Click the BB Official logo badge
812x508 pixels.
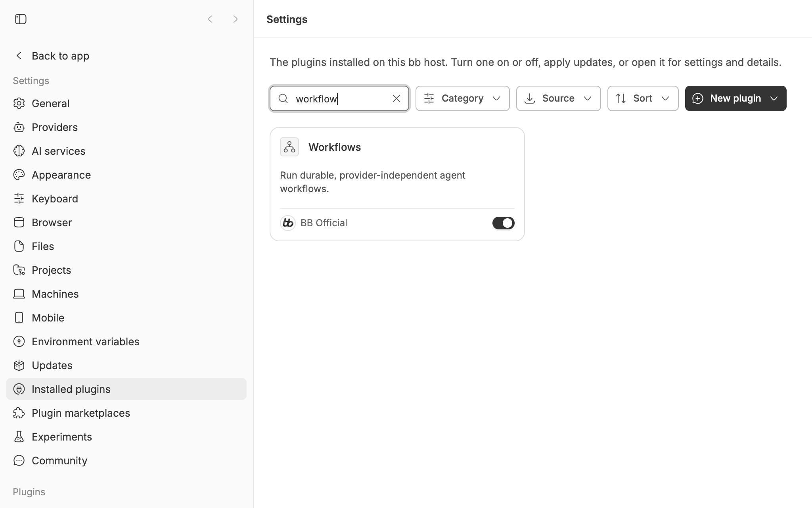click(x=288, y=223)
